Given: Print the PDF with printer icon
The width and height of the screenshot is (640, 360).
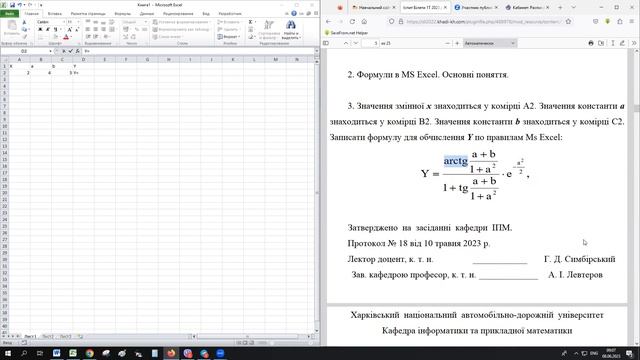Looking at the screenshot, I should tap(591, 43).
